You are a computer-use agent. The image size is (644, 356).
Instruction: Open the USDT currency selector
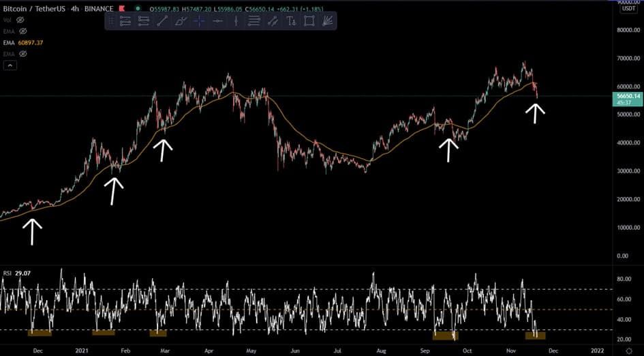pos(628,9)
